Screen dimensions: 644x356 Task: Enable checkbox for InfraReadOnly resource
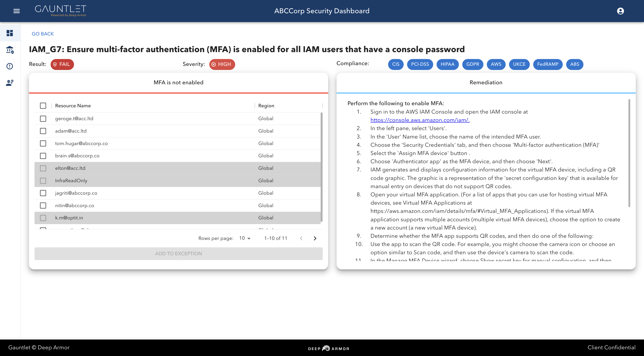43,180
